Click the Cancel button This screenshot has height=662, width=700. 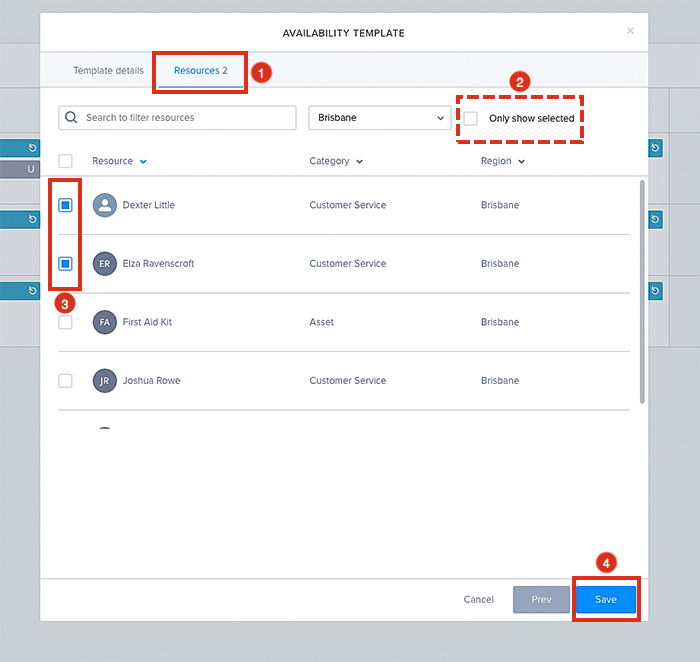tap(479, 599)
